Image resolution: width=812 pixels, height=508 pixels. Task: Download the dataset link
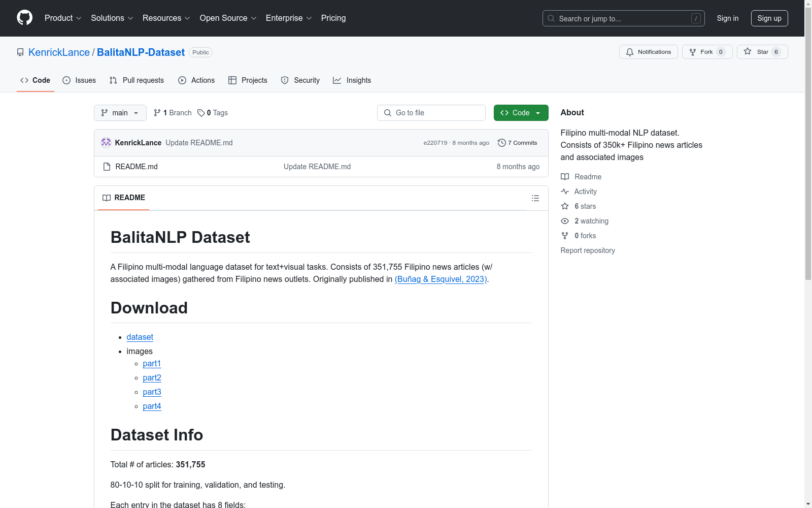tap(140, 337)
